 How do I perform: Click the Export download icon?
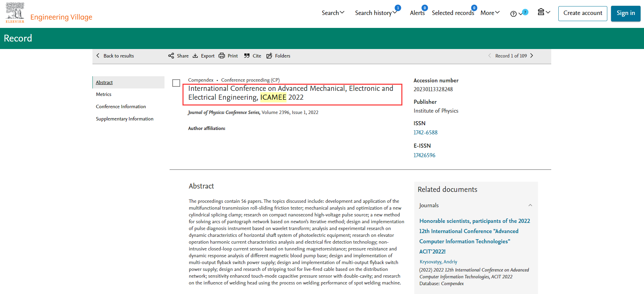pos(195,55)
